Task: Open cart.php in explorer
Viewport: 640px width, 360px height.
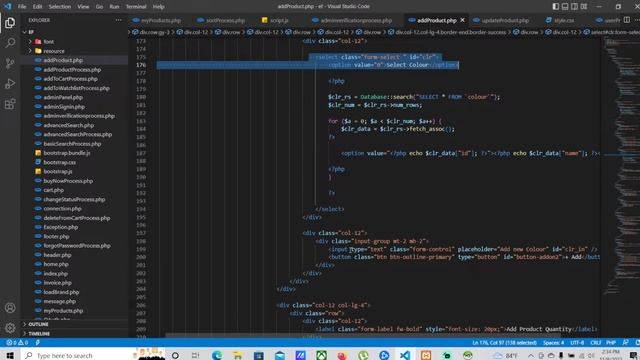Action: (53, 190)
